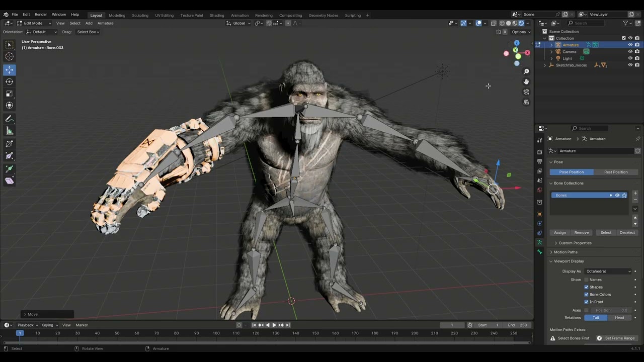Expand the Custom Properties panel
The width and height of the screenshot is (644, 362).
click(575, 243)
